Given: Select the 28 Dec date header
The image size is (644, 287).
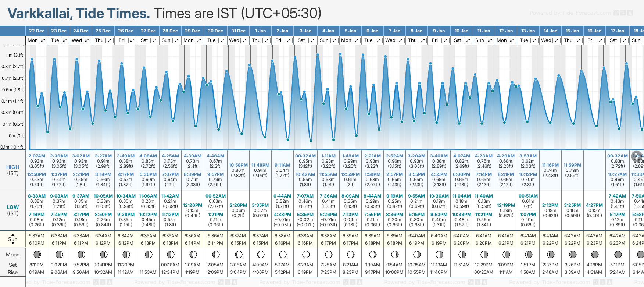Looking at the screenshot, I should tap(170, 31).
